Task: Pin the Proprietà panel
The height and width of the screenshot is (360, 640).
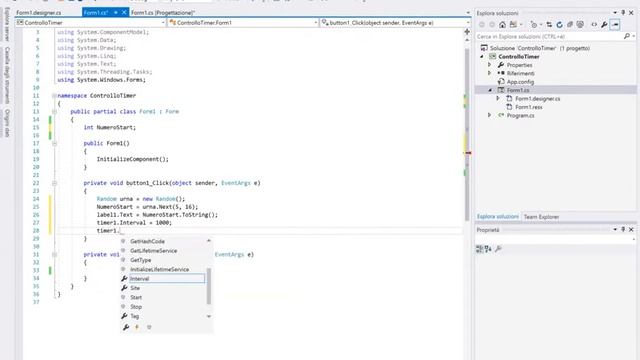Action: pyautogui.click(x=623, y=229)
